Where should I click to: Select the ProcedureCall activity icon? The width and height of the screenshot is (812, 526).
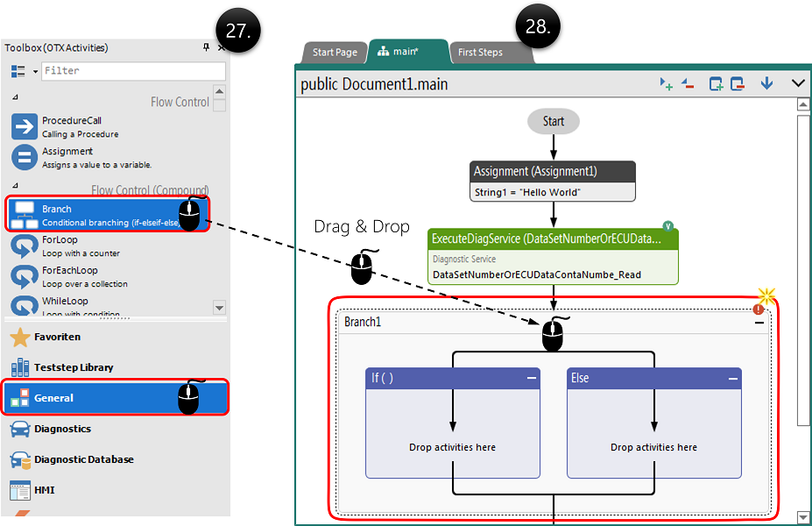click(x=25, y=127)
